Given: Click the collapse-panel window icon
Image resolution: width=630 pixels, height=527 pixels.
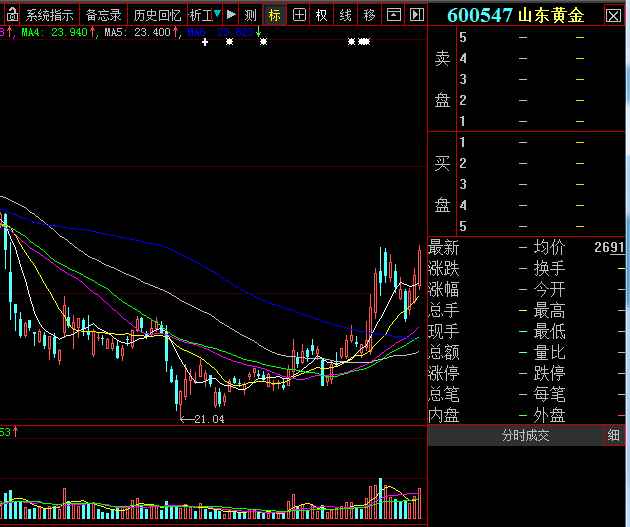Looking at the screenshot, I should click(393, 15).
